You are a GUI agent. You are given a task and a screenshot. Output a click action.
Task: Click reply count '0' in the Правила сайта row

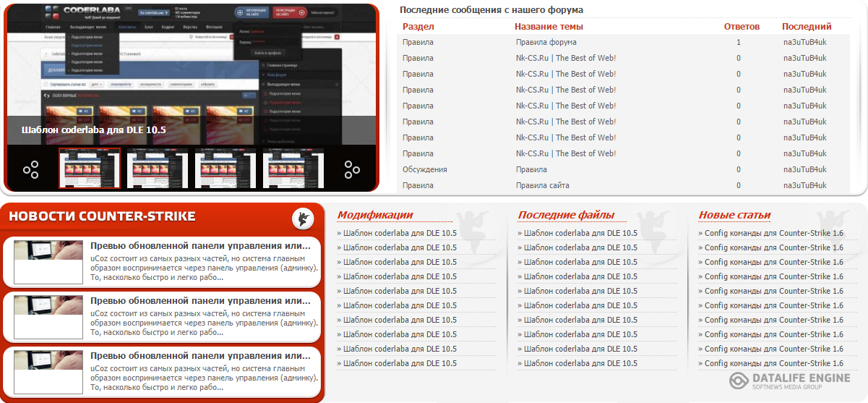739,185
